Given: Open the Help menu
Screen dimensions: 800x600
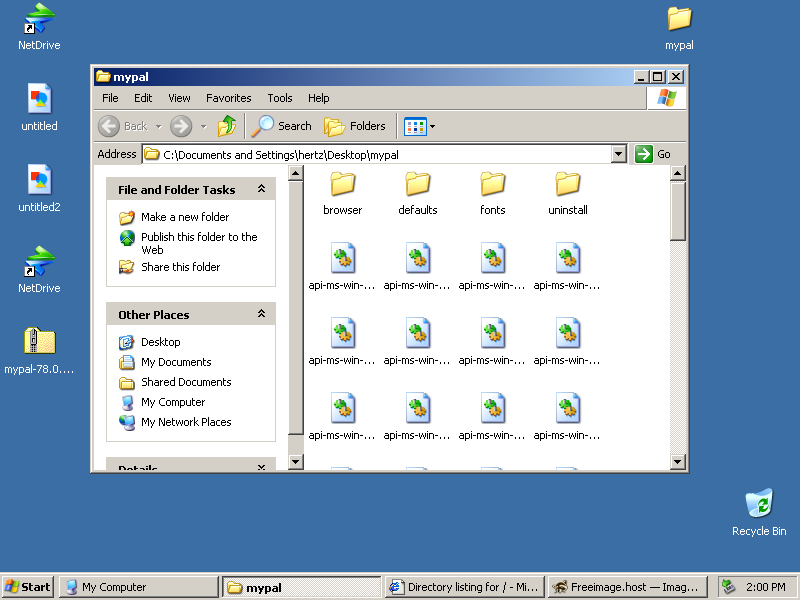Looking at the screenshot, I should pyautogui.click(x=318, y=98).
